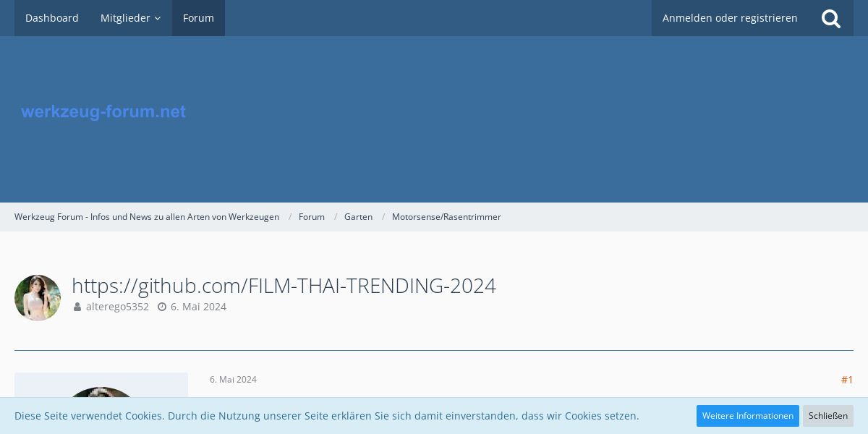
Task: Open the search magnifier icon
Action: click(831, 18)
